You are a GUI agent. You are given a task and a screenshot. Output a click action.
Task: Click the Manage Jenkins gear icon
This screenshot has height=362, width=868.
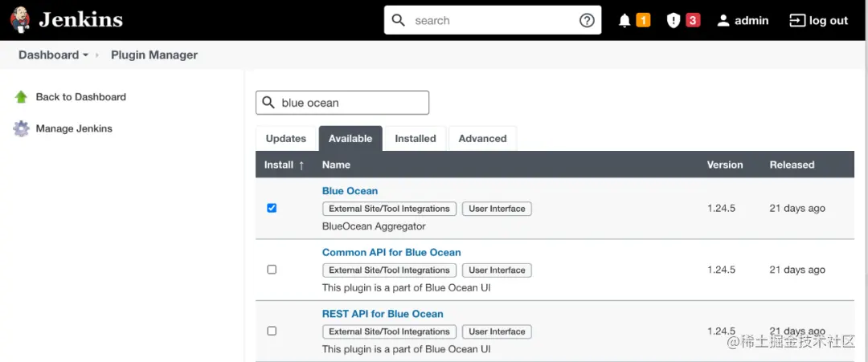click(x=21, y=128)
